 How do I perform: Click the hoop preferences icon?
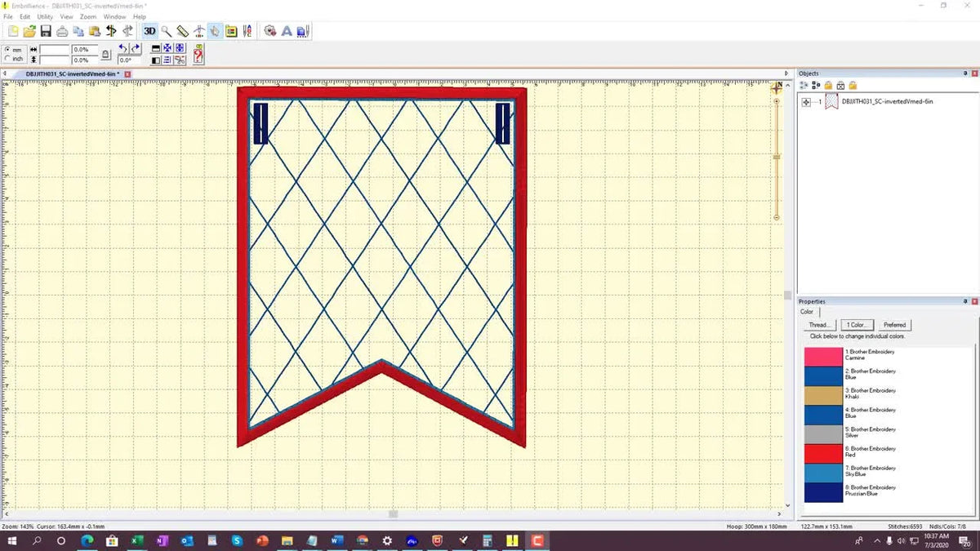(231, 31)
